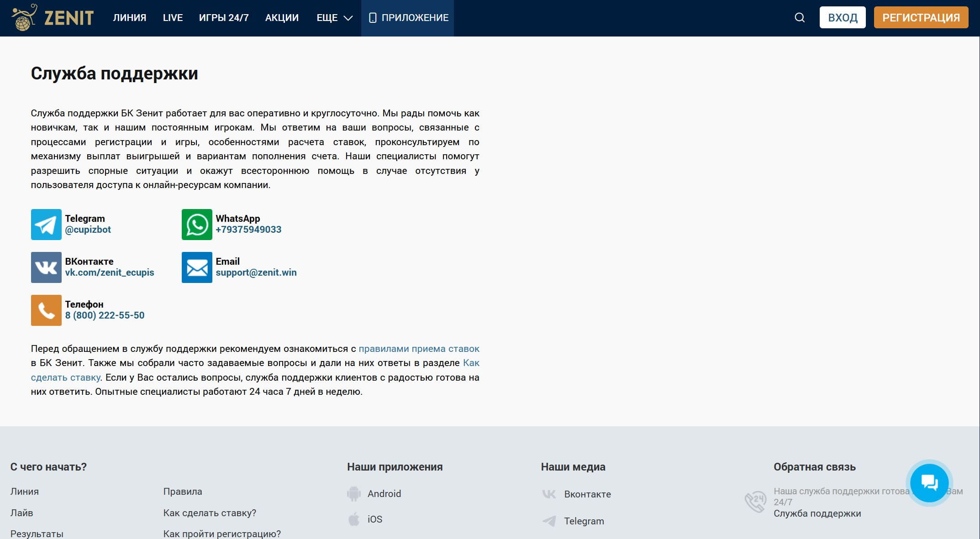Click the Android robot icon in footer
This screenshot has width=980, height=539.
coord(354,494)
